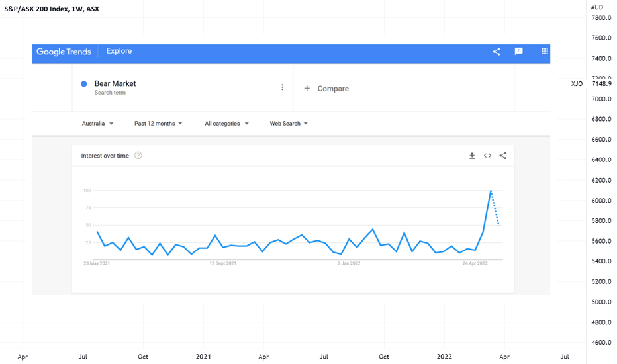The image size is (617, 364).
Task: Click the 2021 label on the time axis
Action: pyautogui.click(x=203, y=357)
